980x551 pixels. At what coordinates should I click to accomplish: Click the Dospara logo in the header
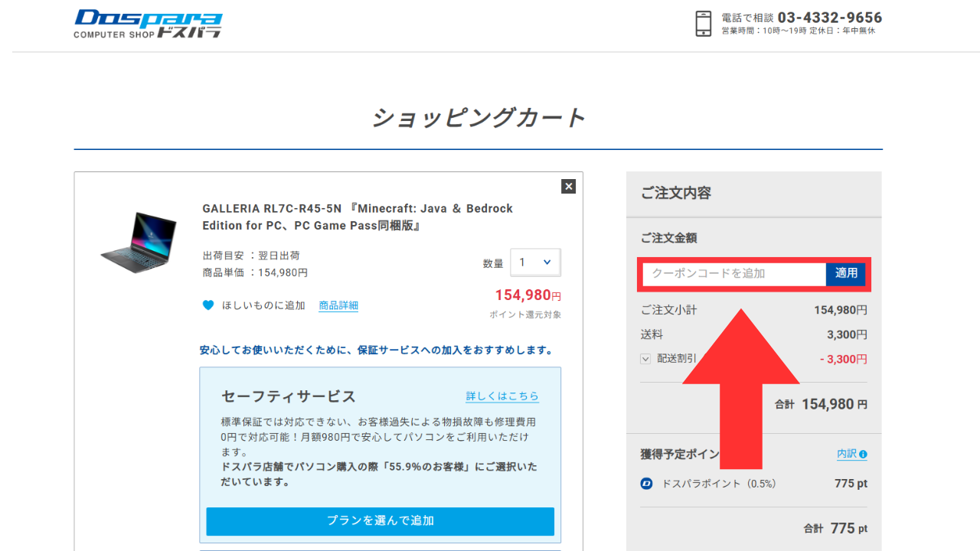click(x=148, y=24)
